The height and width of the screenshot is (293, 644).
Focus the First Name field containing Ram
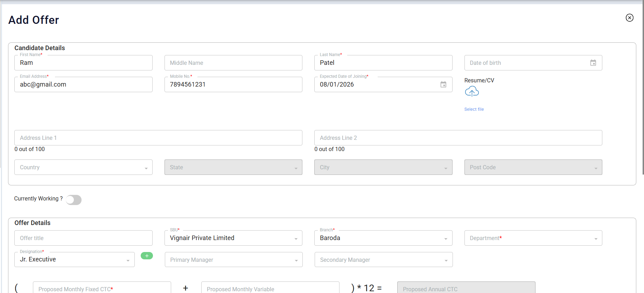[x=83, y=63]
